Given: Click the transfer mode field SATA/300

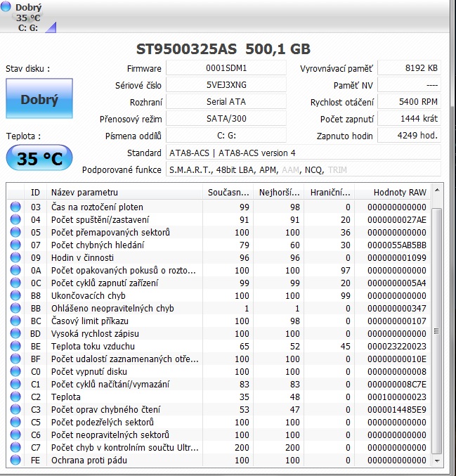Looking at the screenshot, I should pyautogui.click(x=226, y=118).
